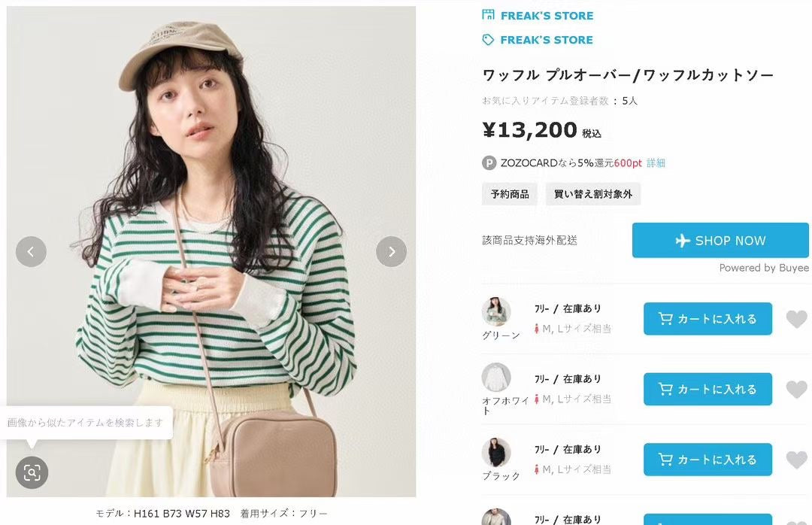
Task: Click the 予約商品 tag
Action: [510, 194]
